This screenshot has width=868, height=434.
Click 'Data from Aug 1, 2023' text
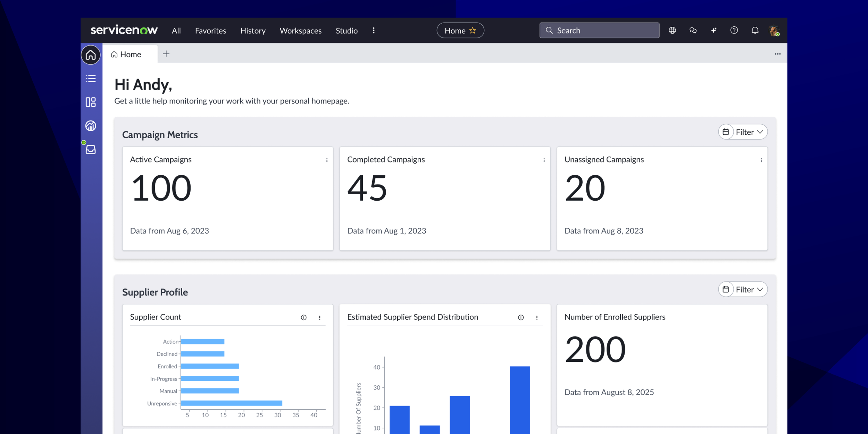click(386, 231)
